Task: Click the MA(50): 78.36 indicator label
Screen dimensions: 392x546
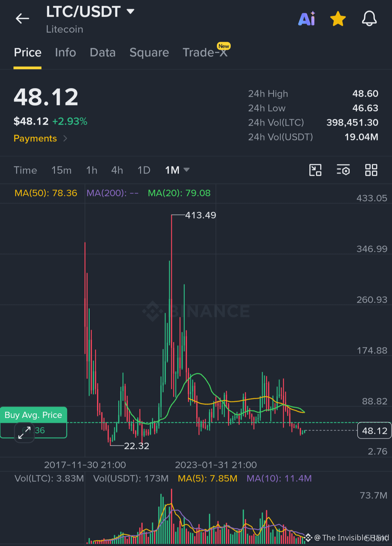Action: click(x=46, y=193)
